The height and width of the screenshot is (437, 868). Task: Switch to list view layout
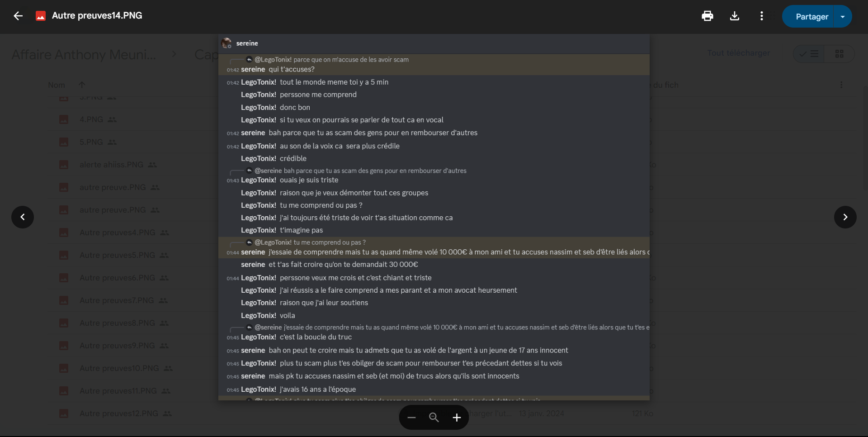pyautogui.click(x=809, y=54)
